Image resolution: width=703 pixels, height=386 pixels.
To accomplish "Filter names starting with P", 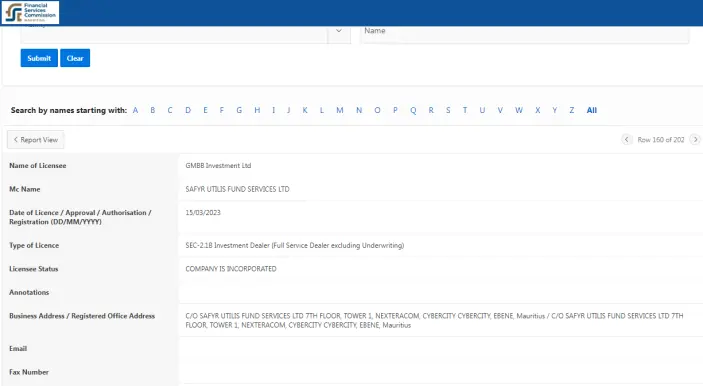I will [395, 110].
